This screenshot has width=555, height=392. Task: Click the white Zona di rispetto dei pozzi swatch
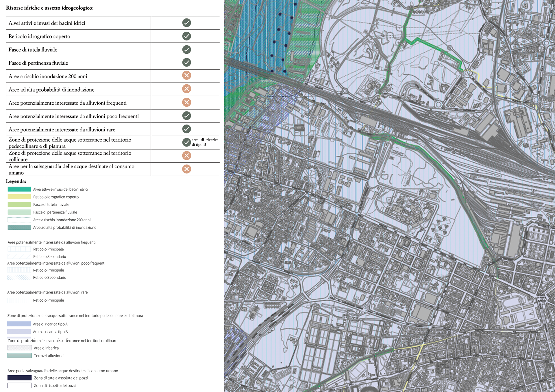pos(19,385)
